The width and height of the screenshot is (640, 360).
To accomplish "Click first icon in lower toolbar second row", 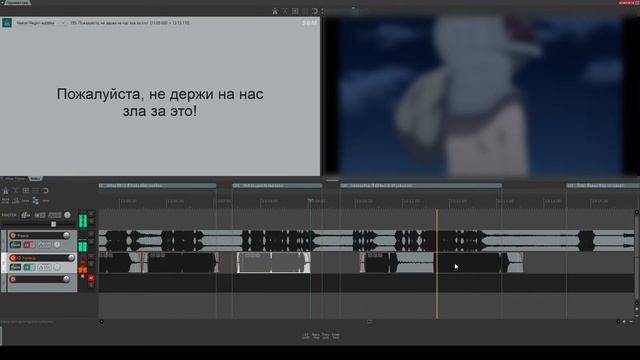I will (x=5, y=200).
